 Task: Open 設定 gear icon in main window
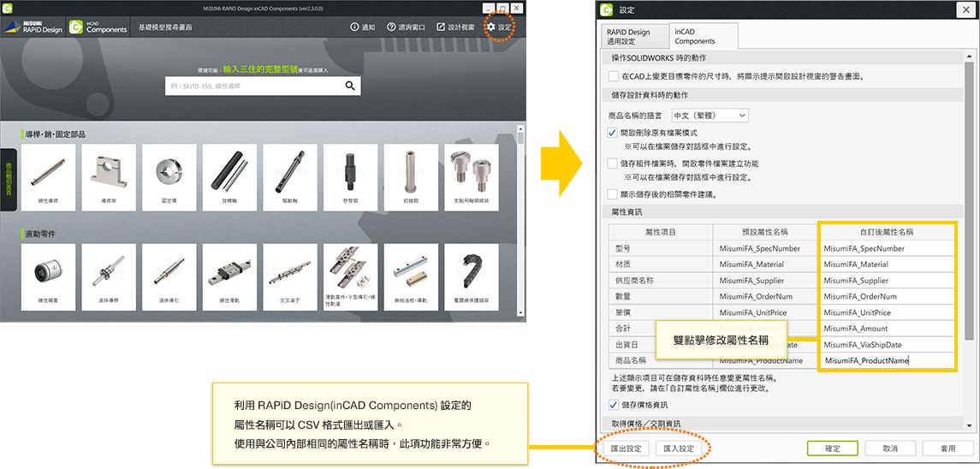click(491, 27)
